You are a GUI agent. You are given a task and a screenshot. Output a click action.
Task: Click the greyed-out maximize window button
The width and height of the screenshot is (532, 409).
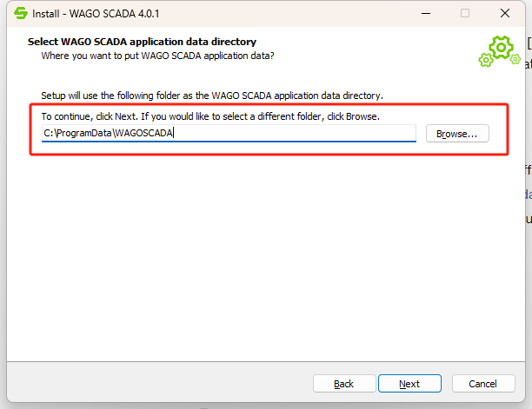[x=465, y=14]
